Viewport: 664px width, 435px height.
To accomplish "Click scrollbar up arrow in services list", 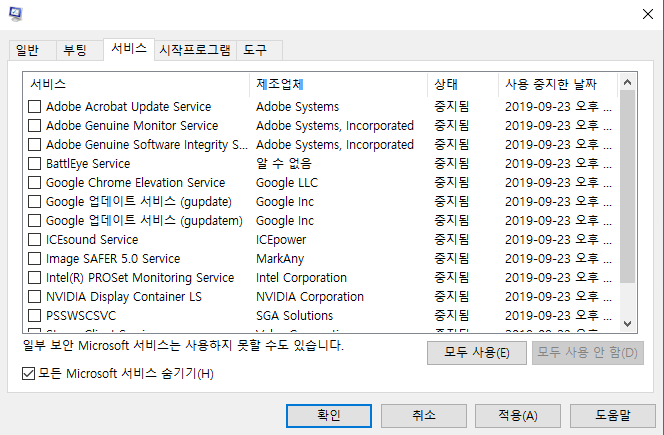I will 628,82.
